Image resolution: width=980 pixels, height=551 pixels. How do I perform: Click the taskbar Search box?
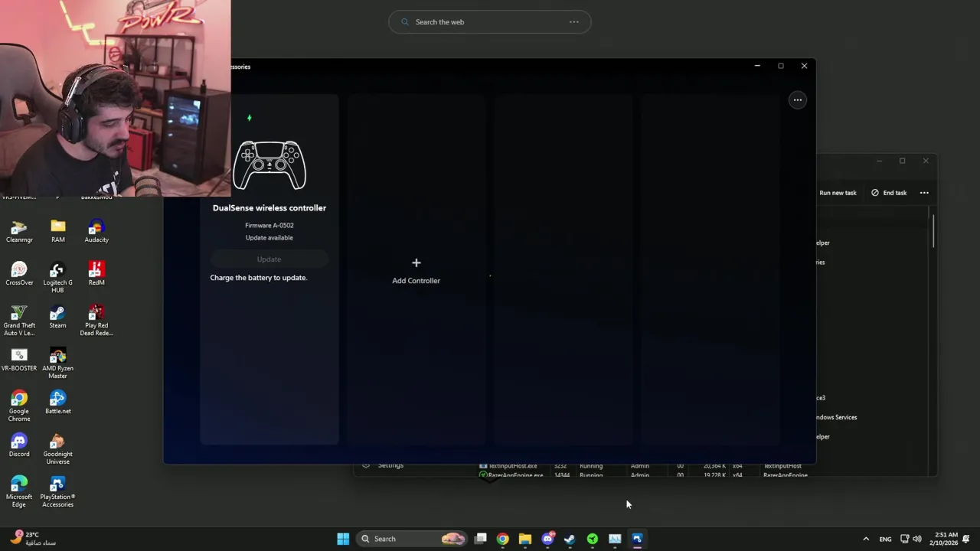[x=412, y=539]
